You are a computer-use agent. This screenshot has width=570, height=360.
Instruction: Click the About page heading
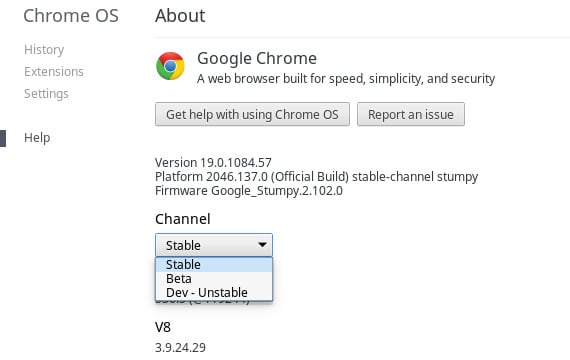pyautogui.click(x=180, y=16)
